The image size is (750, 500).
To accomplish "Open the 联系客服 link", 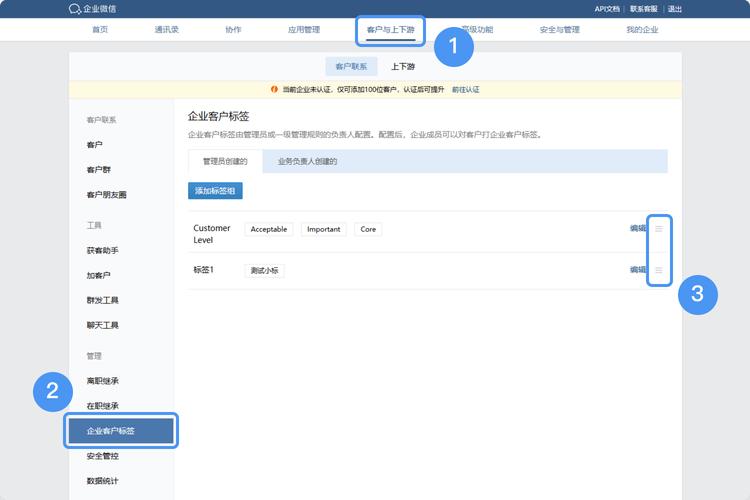I will pyautogui.click(x=644, y=9).
